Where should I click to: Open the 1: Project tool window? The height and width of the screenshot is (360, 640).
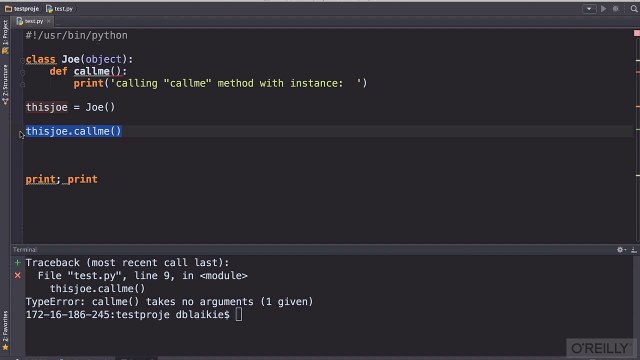(x=5, y=33)
